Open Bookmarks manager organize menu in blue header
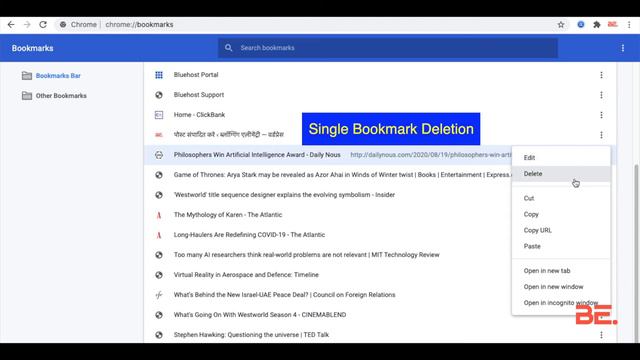Viewport: 640px width, 360px height. [x=622, y=48]
